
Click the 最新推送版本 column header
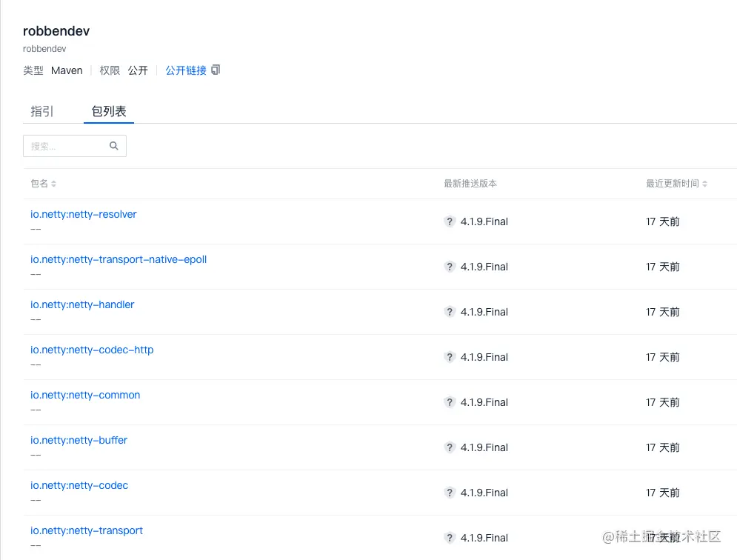pos(470,184)
